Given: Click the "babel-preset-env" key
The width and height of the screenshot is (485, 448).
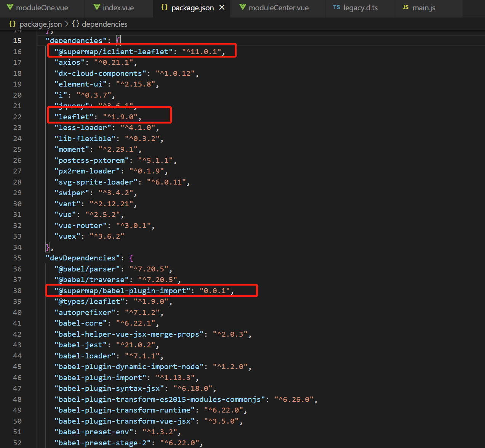Looking at the screenshot, I should [x=94, y=432].
